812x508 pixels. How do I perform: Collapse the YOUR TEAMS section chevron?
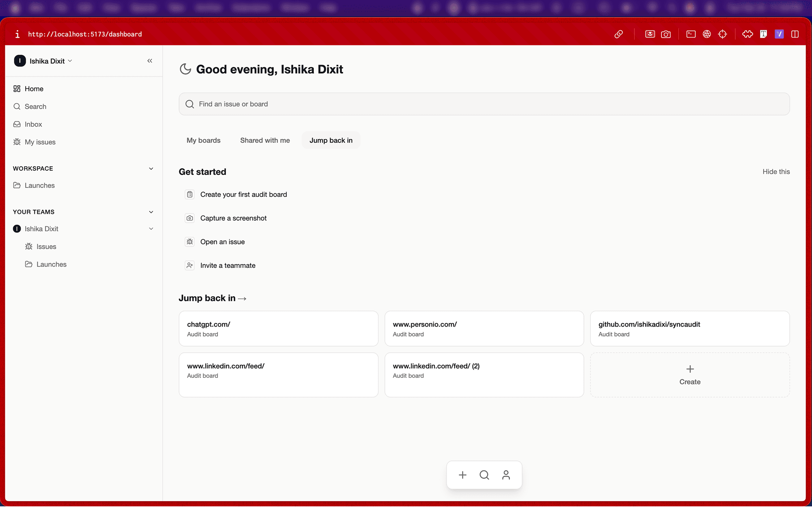coord(151,212)
